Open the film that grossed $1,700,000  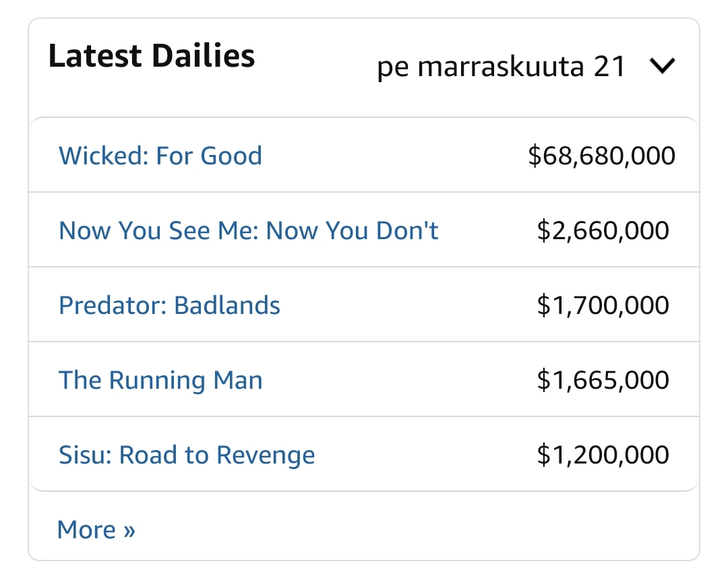(x=169, y=305)
